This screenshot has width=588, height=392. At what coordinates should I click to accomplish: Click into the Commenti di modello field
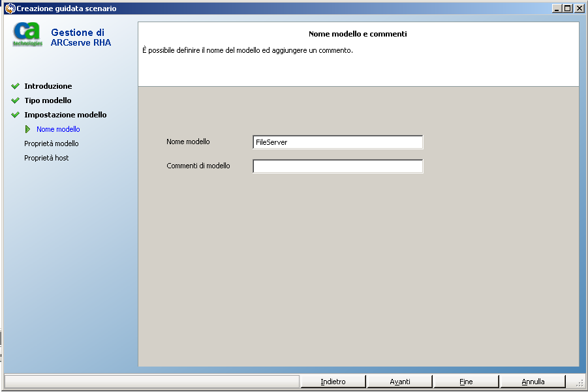[338, 166]
